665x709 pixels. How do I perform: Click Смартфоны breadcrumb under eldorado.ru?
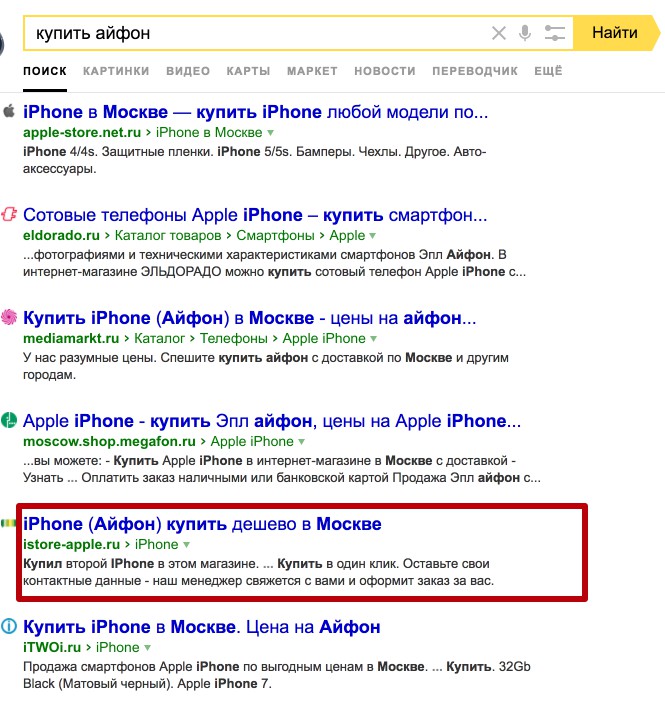coord(275,236)
